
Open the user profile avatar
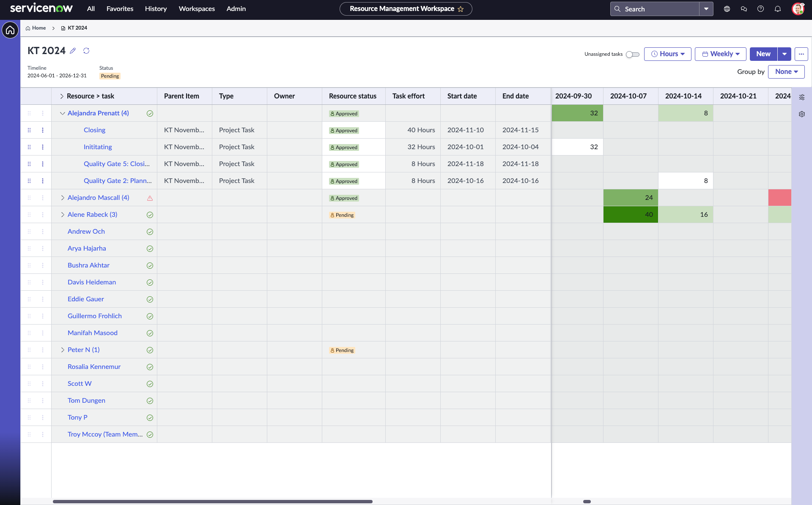click(x=798, y=9)
